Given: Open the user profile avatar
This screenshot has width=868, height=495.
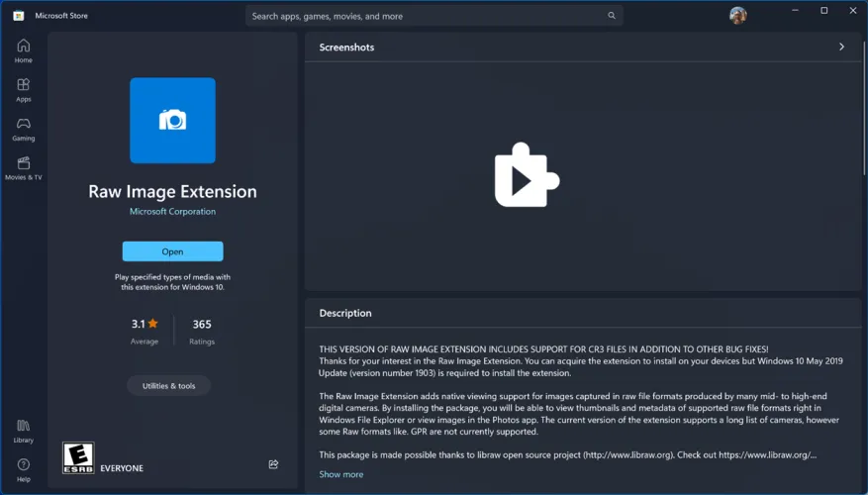Looking at the screenshot, I should [x=737, y=16].
